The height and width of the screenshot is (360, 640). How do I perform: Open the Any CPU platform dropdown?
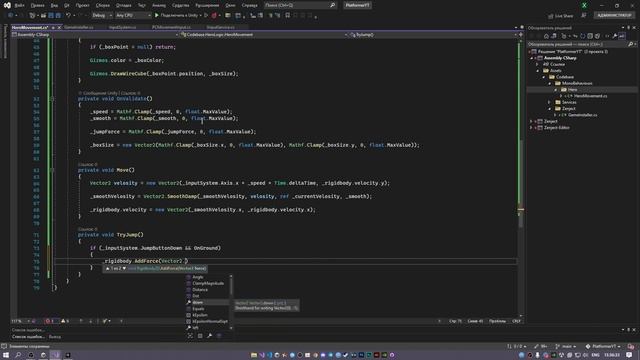pyautogui.click(x=133, y=15)
